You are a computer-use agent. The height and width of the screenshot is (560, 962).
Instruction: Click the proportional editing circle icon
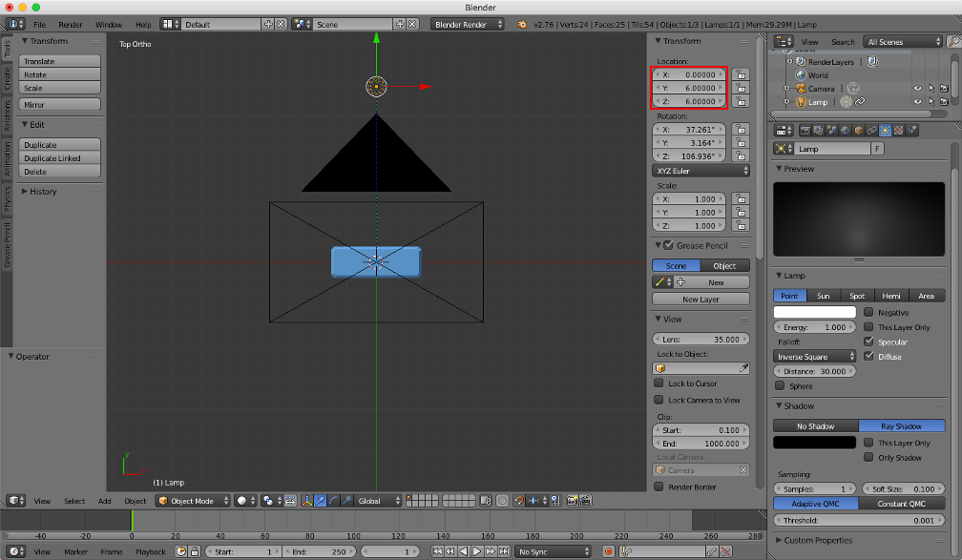click(502, 501)
